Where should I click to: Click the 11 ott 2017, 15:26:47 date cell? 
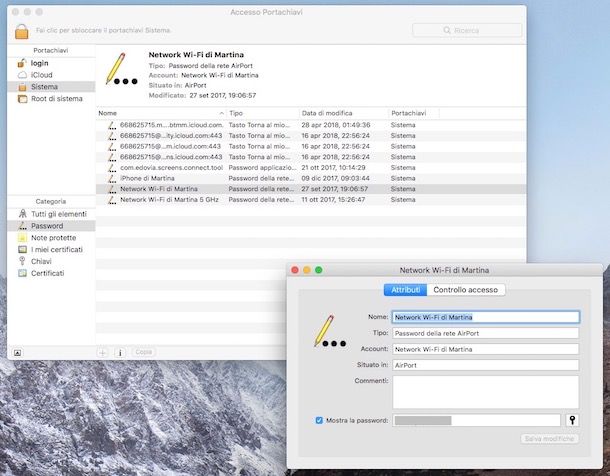(x=333, y=200)
